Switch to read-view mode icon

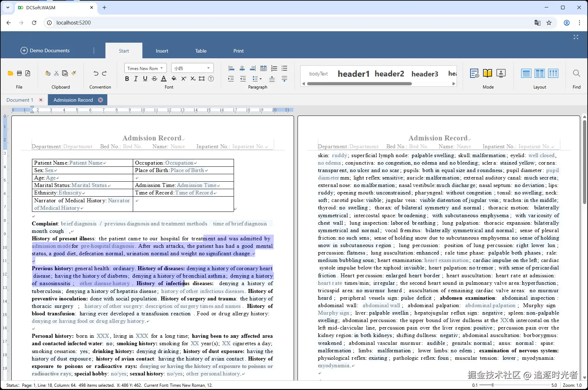[474, 73]
